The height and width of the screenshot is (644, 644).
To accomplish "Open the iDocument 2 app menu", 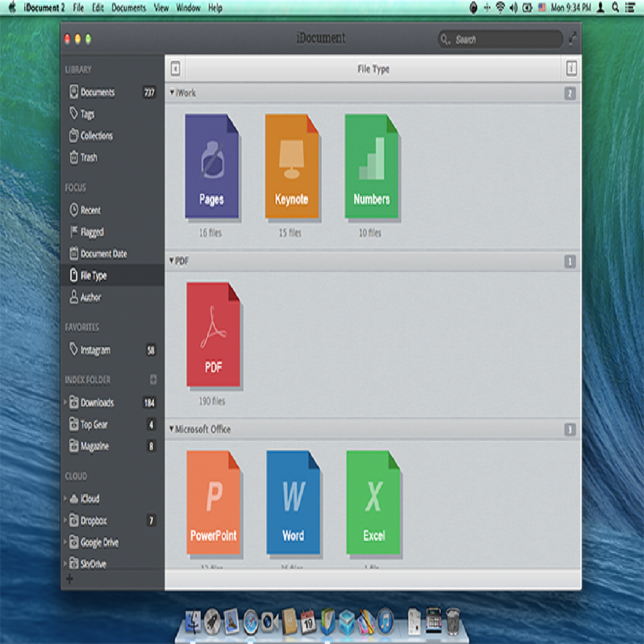I will [44, 8].
